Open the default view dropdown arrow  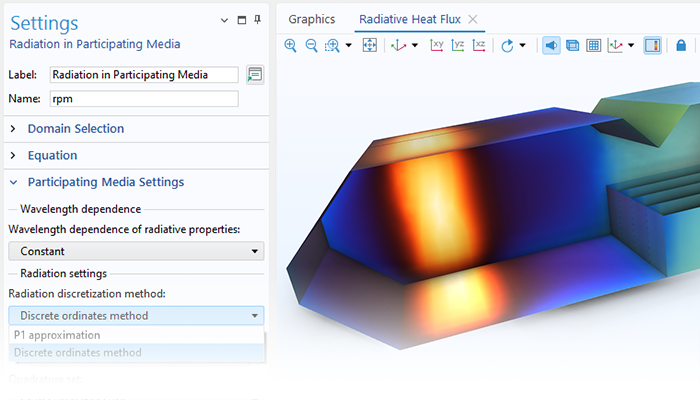tap(415, 46)
